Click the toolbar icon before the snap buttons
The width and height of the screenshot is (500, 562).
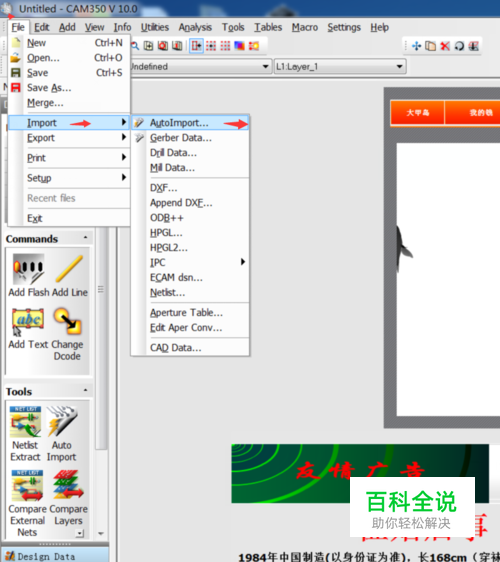[x=177, y=46]
